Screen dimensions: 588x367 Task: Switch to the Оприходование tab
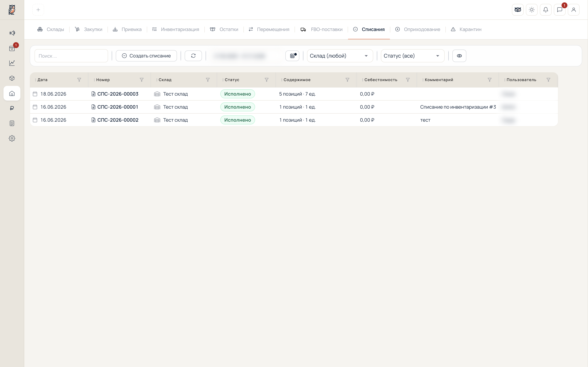pos(418,29)
